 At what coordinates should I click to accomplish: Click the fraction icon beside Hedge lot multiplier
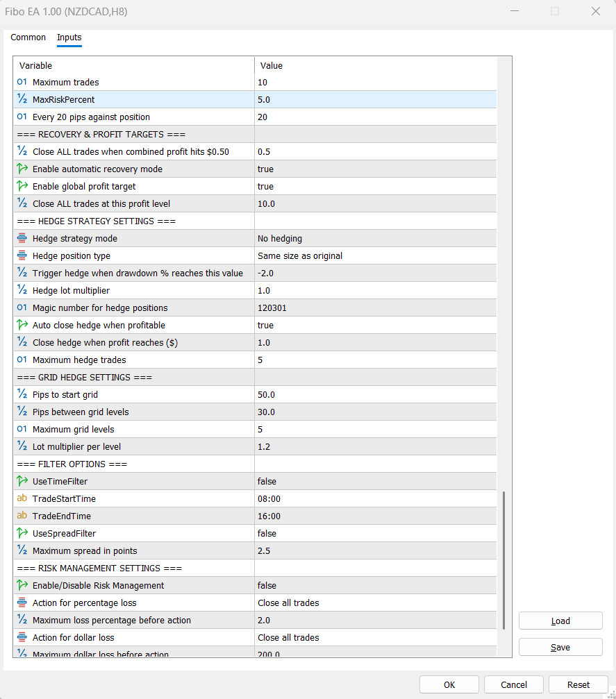tap(22, 290)
